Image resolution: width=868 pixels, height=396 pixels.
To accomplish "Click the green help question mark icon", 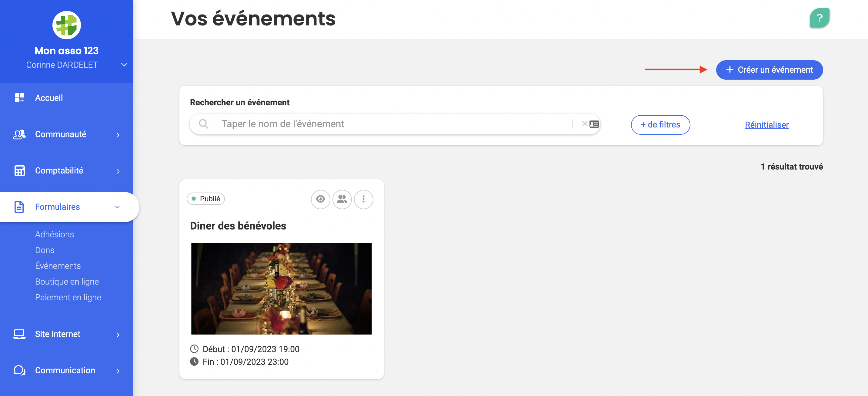I will click(x=820, y=18).
